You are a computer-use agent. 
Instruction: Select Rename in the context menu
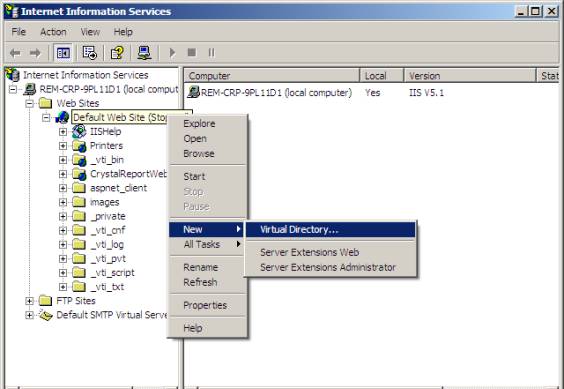coord(208,267)
